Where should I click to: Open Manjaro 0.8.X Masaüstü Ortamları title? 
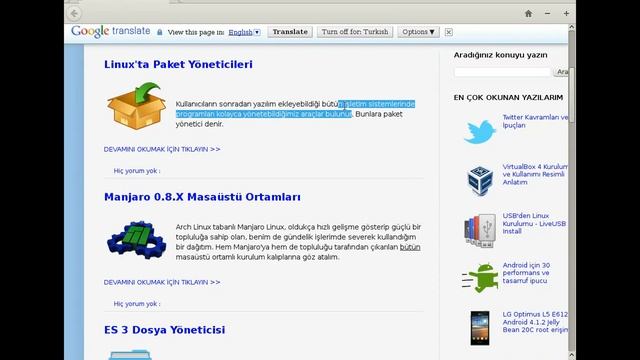click(202, 197)
